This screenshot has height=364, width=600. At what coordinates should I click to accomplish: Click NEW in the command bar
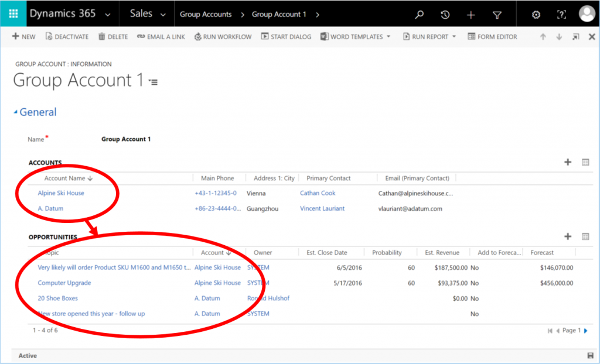(23, 37)
